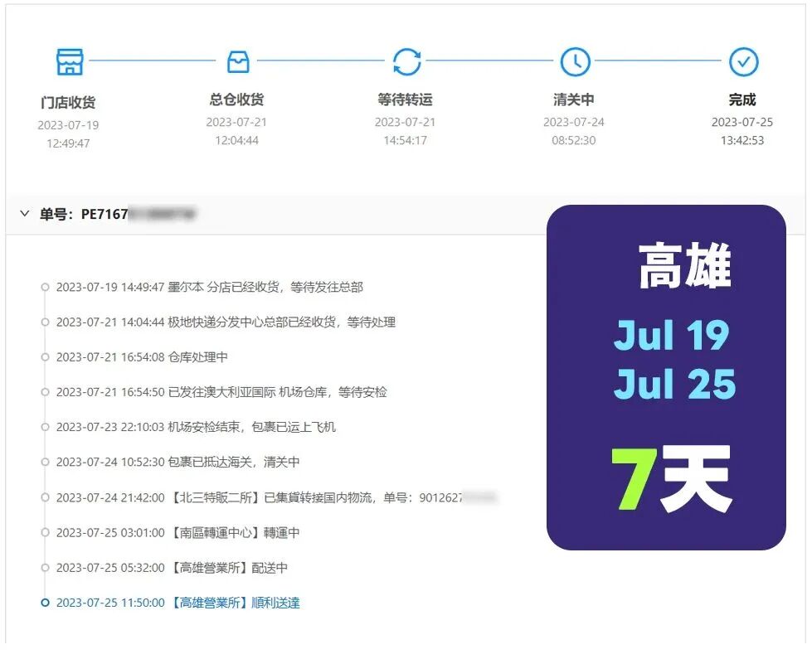The height and width of the screenshot is (659, 812).
Task: Click the 南區轉運中心 轉運中 entry
Action: click(x=177, y=533)
